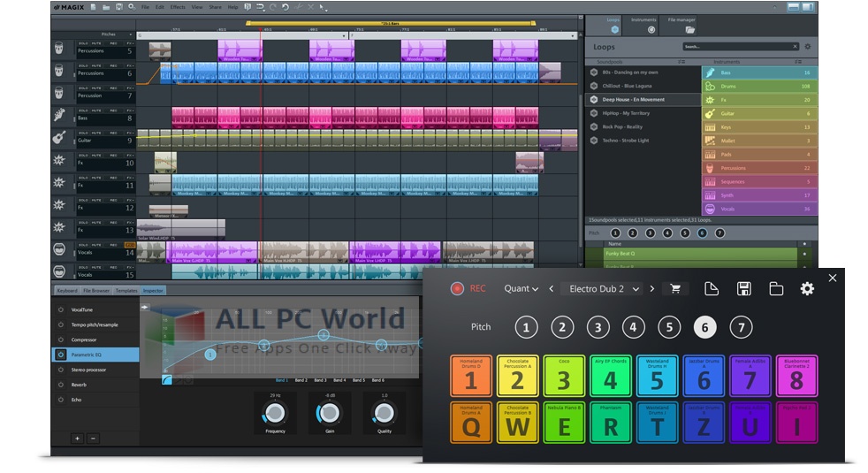Click the bass guitar icon of track 8
Image resolution: width=868 pixels, height=473 pixels.
pyautogui.click(x=59, y=115)
